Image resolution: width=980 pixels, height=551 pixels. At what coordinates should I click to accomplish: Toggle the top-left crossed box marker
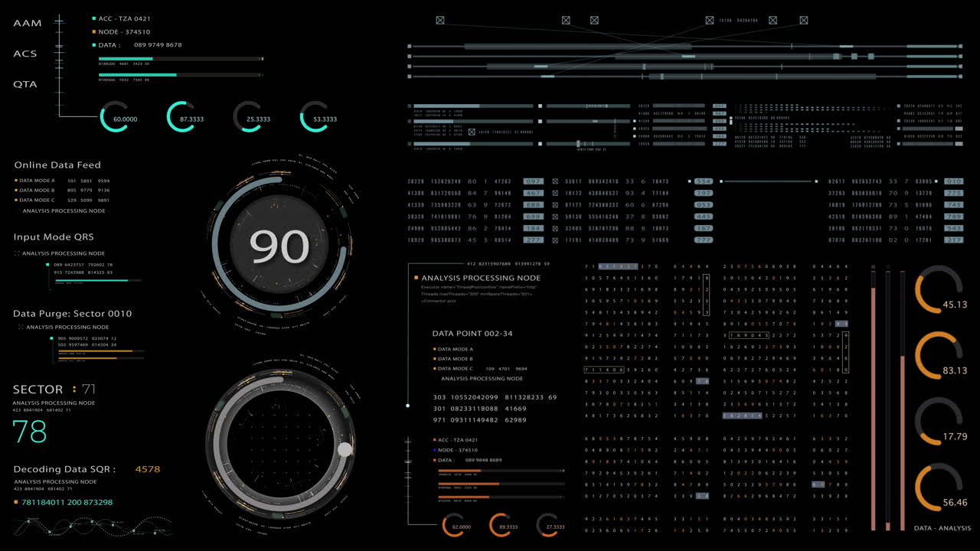[440, 20]
